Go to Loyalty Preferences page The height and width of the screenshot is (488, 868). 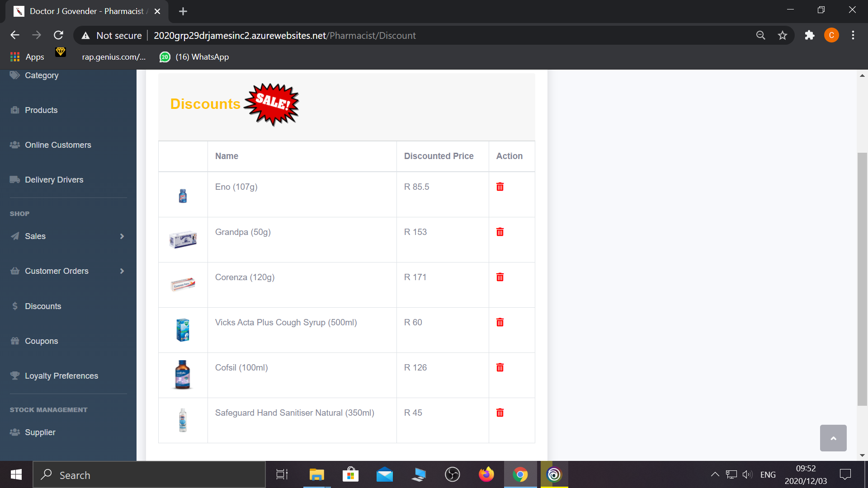click(61, 376)
